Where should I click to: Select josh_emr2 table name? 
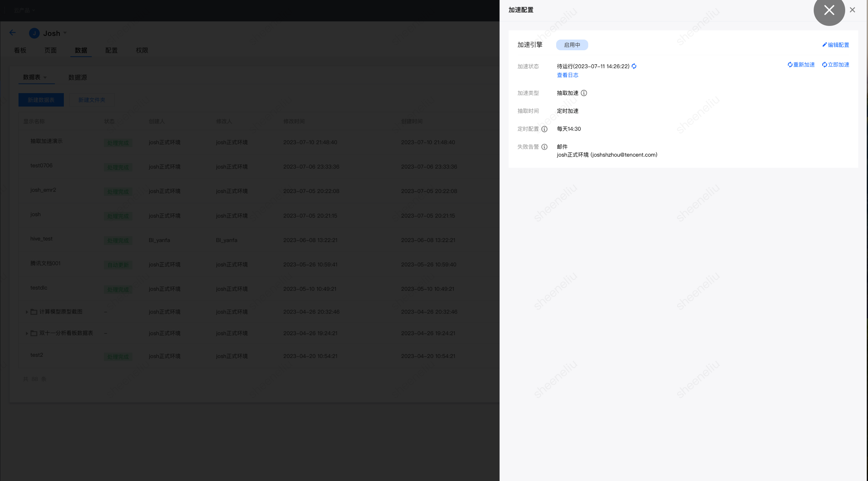pos(43,190)
